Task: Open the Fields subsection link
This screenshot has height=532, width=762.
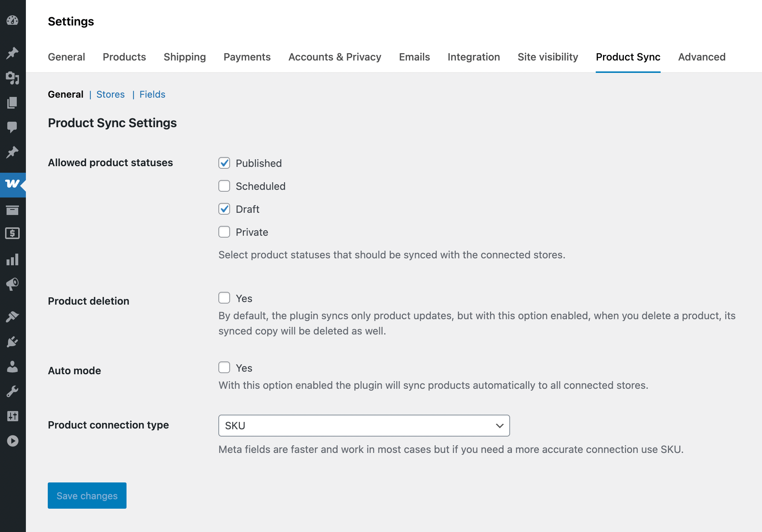Action: [152, 94]
